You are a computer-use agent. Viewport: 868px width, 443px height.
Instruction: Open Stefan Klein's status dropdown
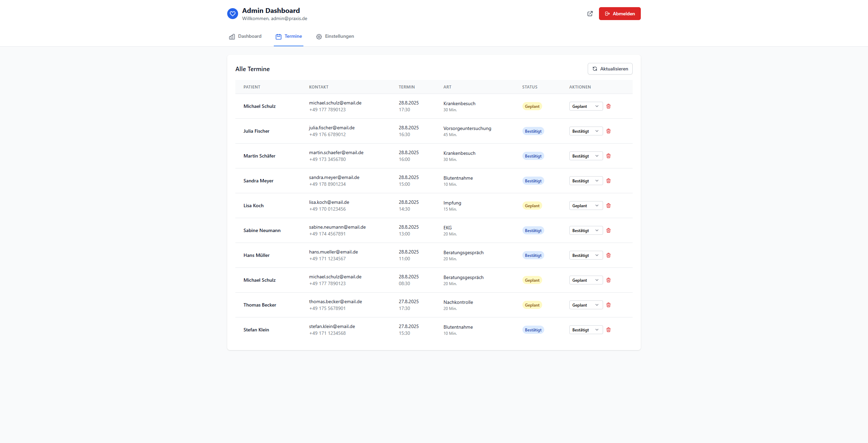pos(585,330)
